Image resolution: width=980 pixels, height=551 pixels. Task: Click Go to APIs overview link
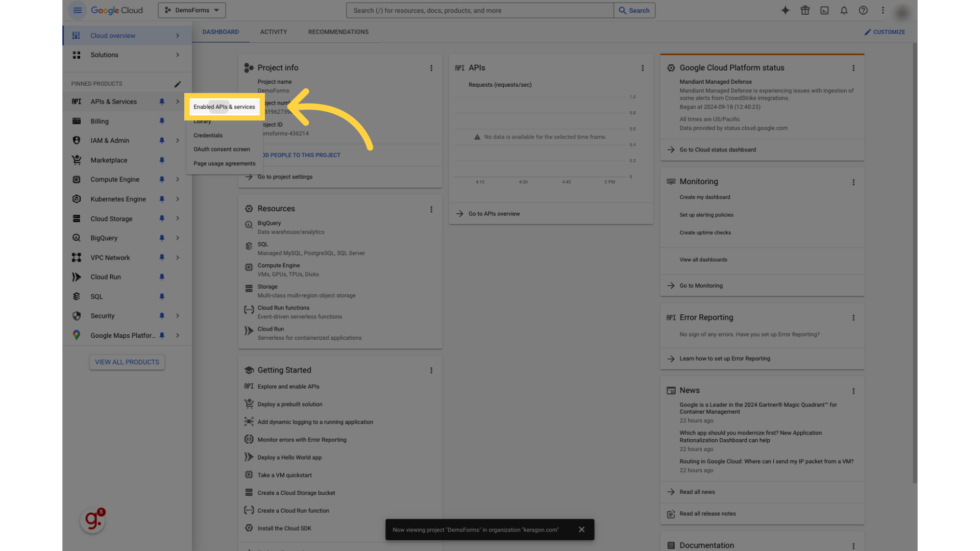494,214
